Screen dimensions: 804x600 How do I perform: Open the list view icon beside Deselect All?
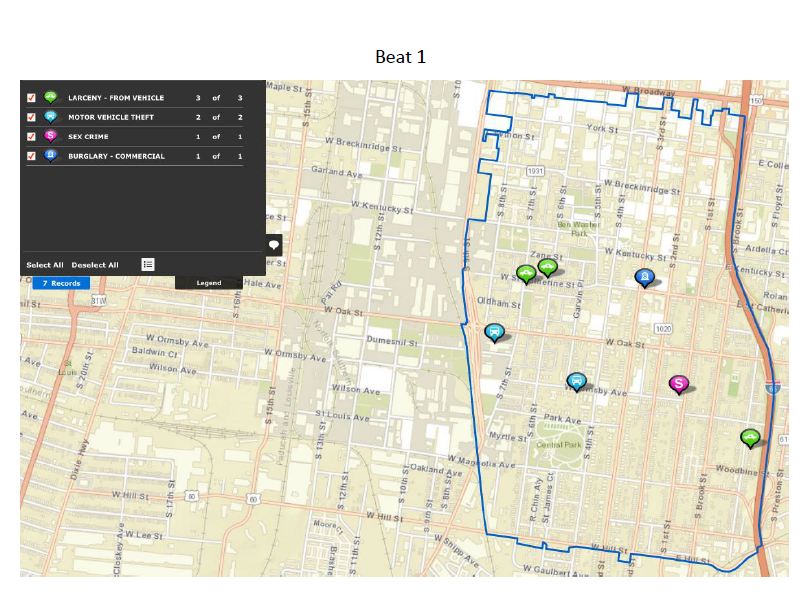click(148, 265)
